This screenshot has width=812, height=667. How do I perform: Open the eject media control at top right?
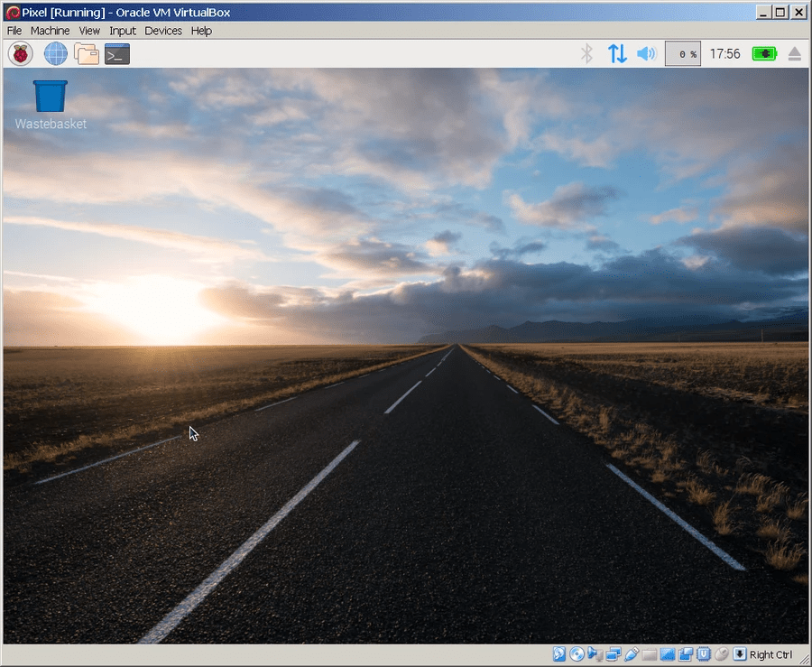795,53
